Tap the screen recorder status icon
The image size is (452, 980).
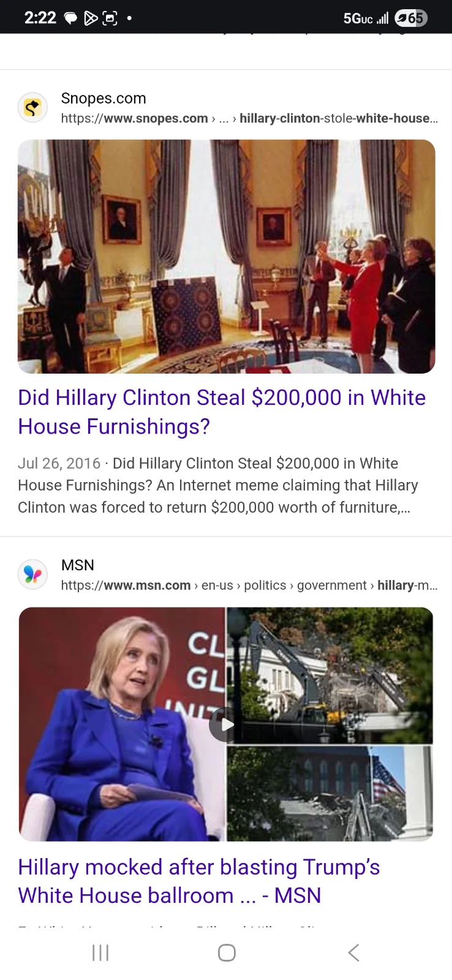click(x=110, y=18)
